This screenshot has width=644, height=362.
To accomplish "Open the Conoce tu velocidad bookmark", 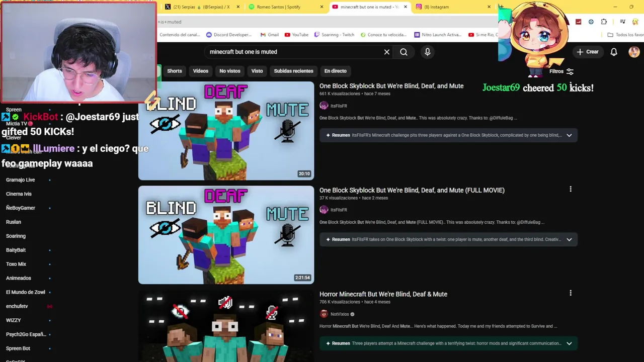I will click(383, 35).
